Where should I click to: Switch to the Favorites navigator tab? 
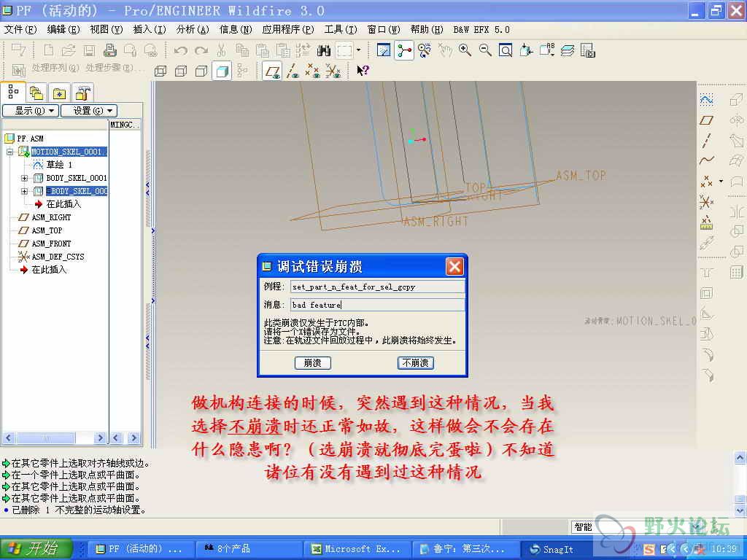[59, 93]
